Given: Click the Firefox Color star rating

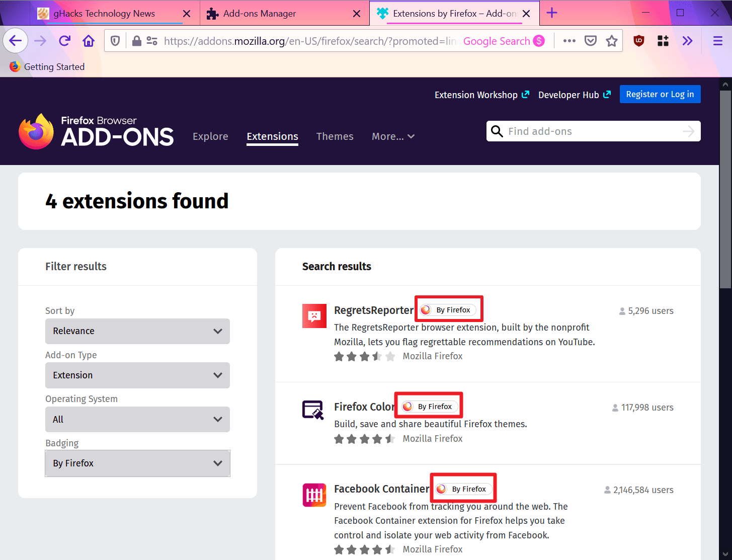Looking at the screenshot, I should click(x=365, y=439).
